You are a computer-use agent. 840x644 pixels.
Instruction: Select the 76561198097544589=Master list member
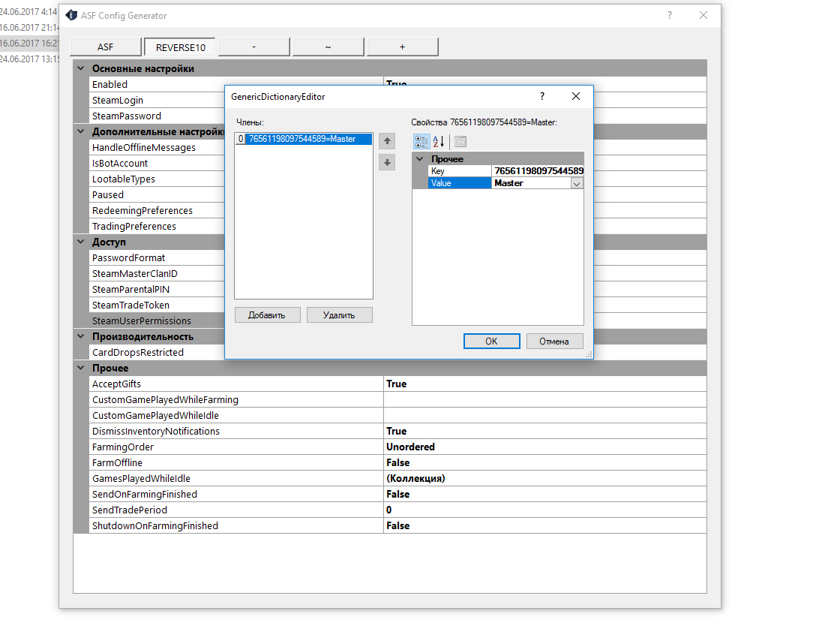(x=303, y=139)
